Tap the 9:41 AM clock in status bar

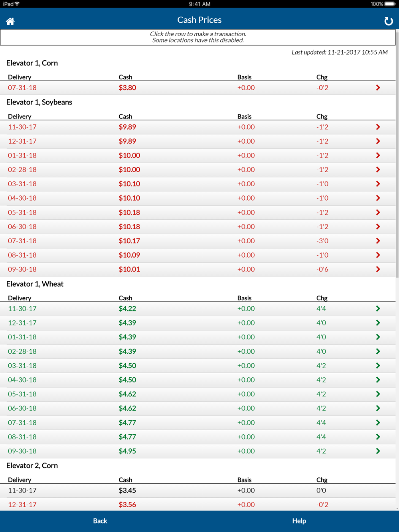tap(199, 4)
